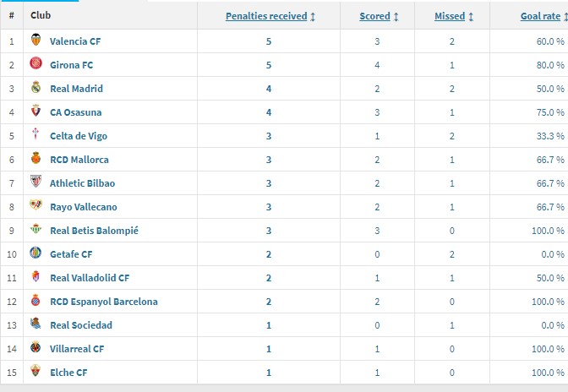Click the Girona FC club crest
Image resolution: width=568 pixels, height=392 pixels.
click(35, 63)
